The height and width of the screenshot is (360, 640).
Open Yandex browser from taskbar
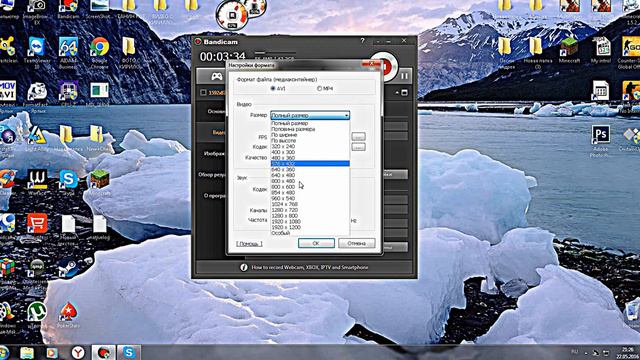click(78, 352)
